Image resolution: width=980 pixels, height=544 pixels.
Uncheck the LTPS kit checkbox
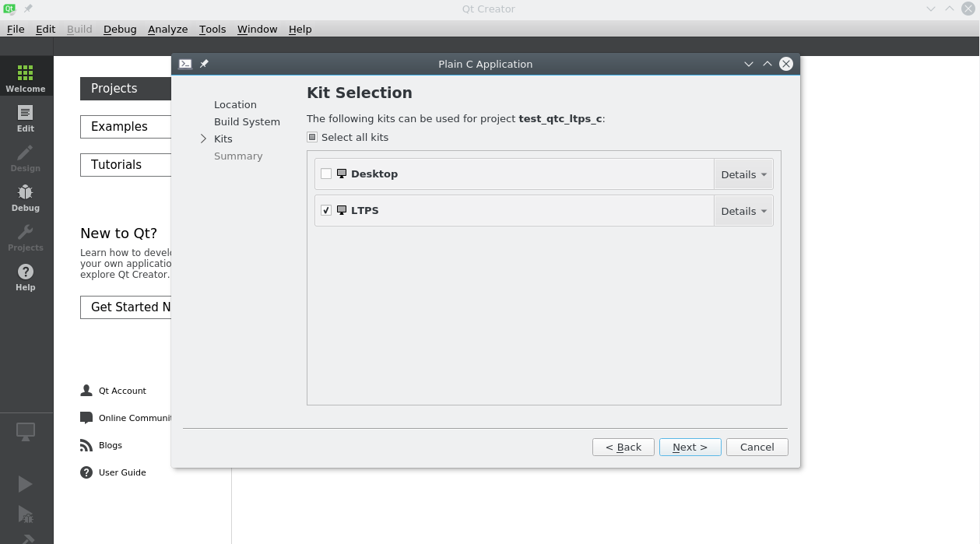tap(326, 210)
